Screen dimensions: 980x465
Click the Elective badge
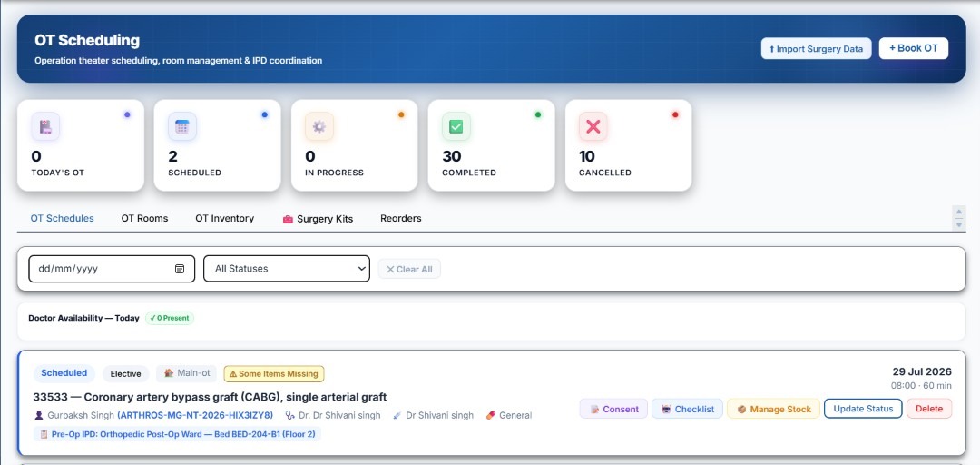[x=125, y=373]
